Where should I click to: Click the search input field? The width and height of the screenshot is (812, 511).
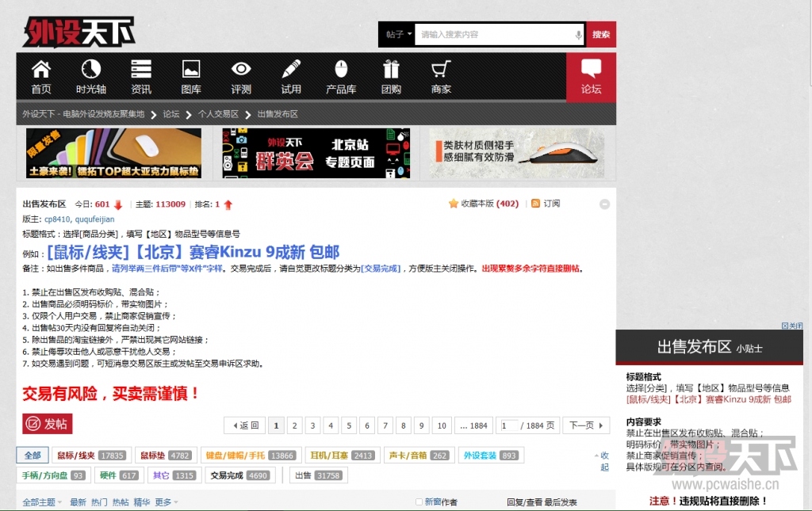(499, 35)
